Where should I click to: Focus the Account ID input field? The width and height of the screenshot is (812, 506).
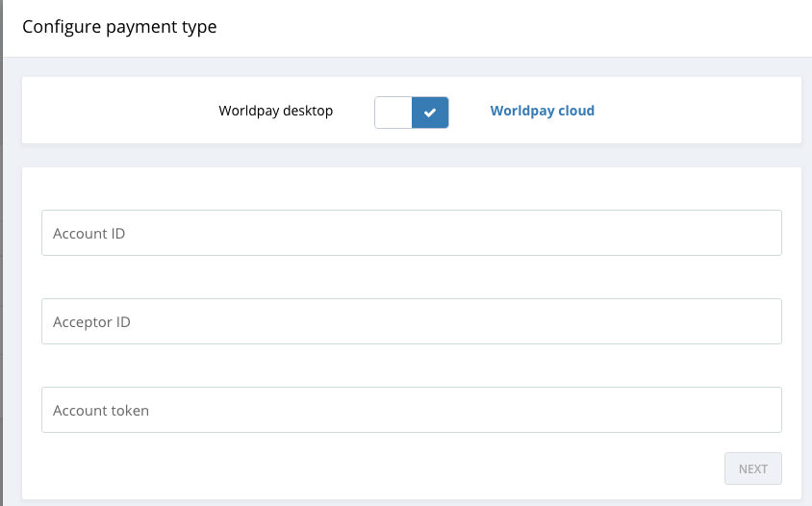pyautogui.click(x=411, y=233)
